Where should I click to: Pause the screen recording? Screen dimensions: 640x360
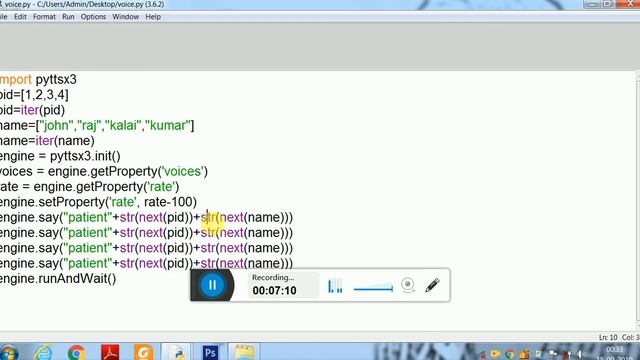click(212, 285)
